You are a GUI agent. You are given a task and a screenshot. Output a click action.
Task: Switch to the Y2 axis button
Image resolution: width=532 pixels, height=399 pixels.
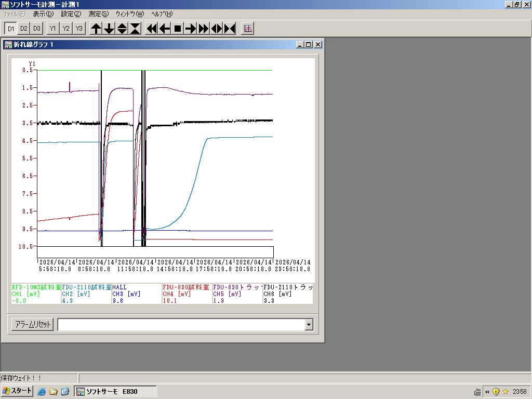[x=66, y=29]
